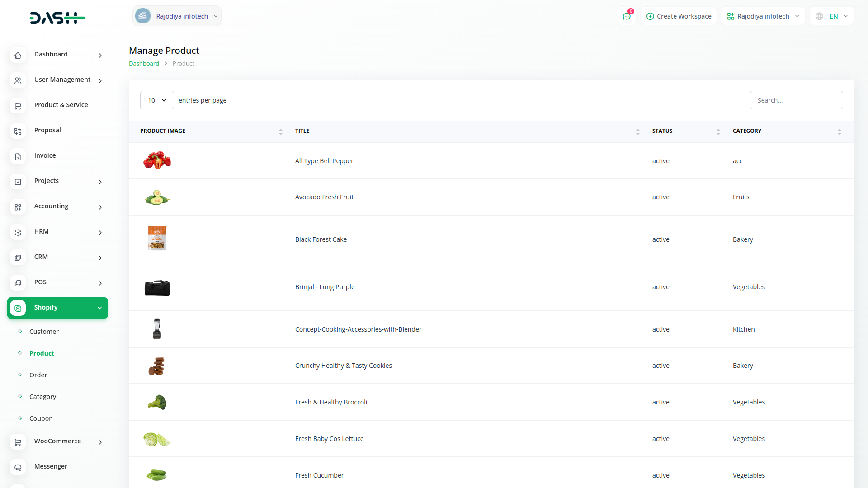Open Category under Shopify menu
Image resolution: width=868 pixels, height=488 pixels.
[x=42, y=397]
